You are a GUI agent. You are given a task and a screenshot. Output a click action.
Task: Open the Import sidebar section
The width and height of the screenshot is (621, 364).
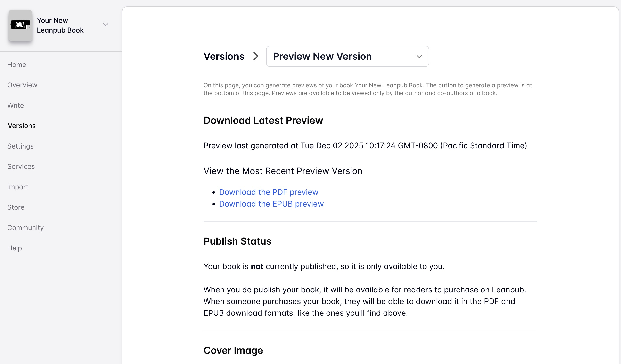point(18,187)
